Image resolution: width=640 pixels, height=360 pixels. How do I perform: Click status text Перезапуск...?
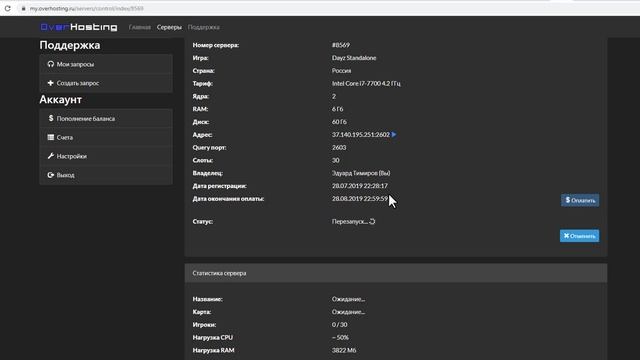coord(350,222)
